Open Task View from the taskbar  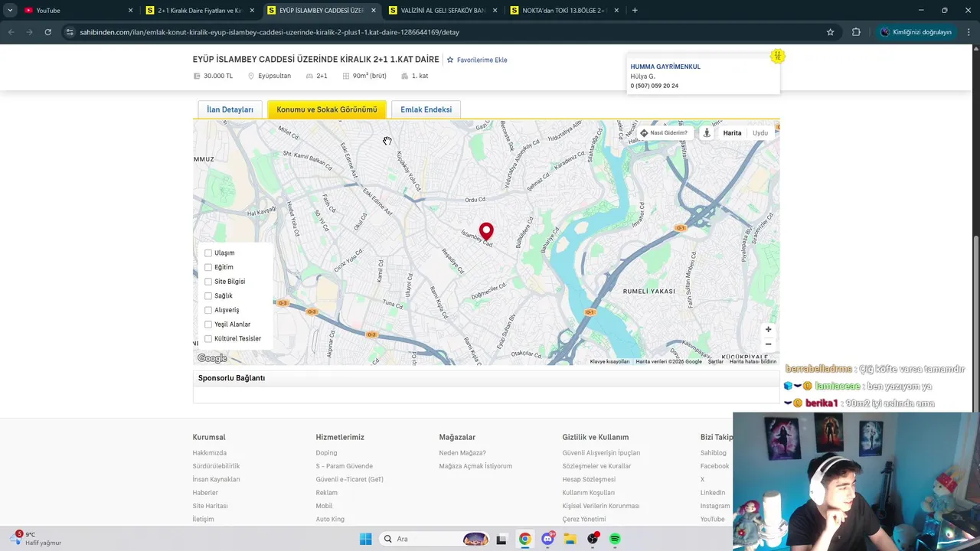point(501,539)
